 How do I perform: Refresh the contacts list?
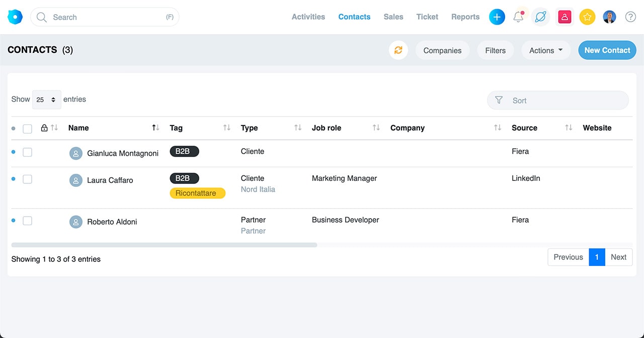pos(398,50)
